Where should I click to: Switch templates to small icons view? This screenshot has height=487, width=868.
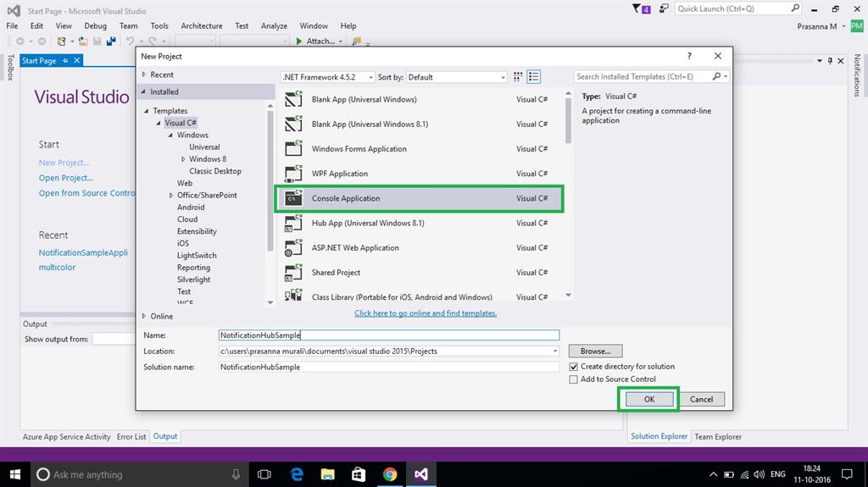coord(518,77)
